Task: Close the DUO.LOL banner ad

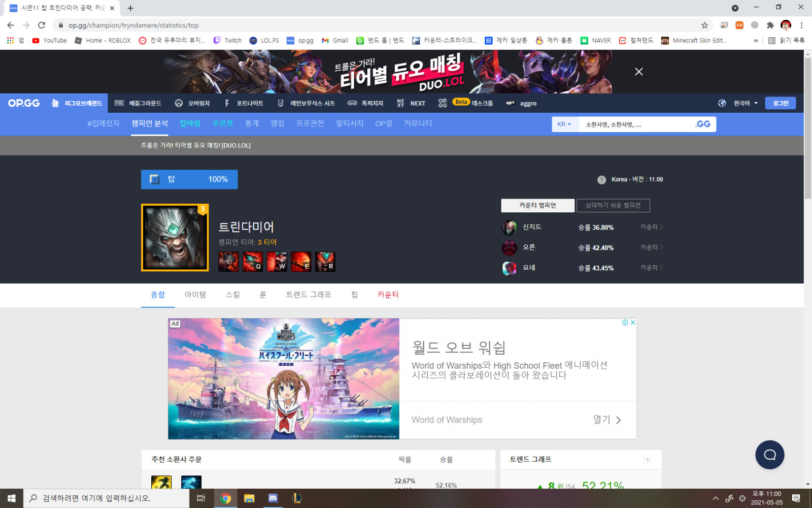Action: coord(639,72)
